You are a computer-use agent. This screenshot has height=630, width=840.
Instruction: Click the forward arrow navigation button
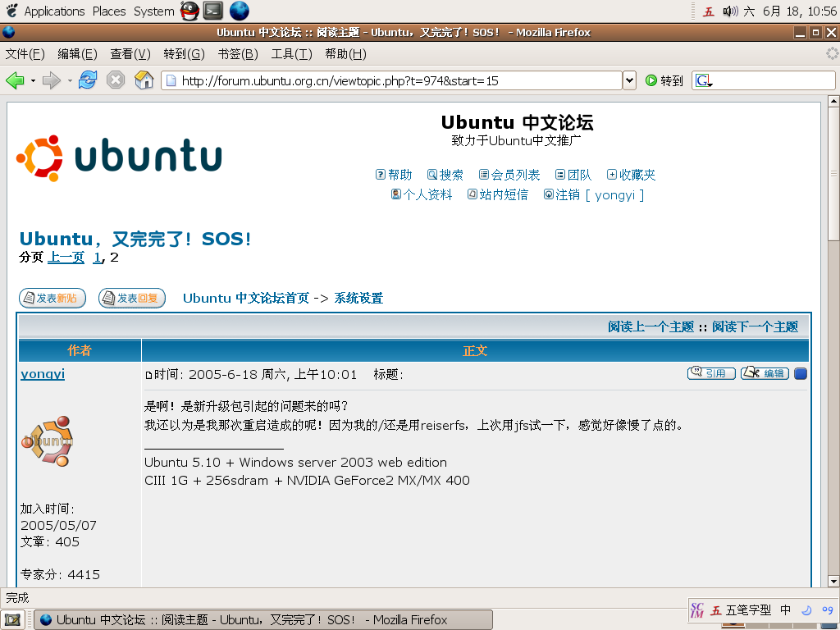pyautogui.click(x=52, y=81)
